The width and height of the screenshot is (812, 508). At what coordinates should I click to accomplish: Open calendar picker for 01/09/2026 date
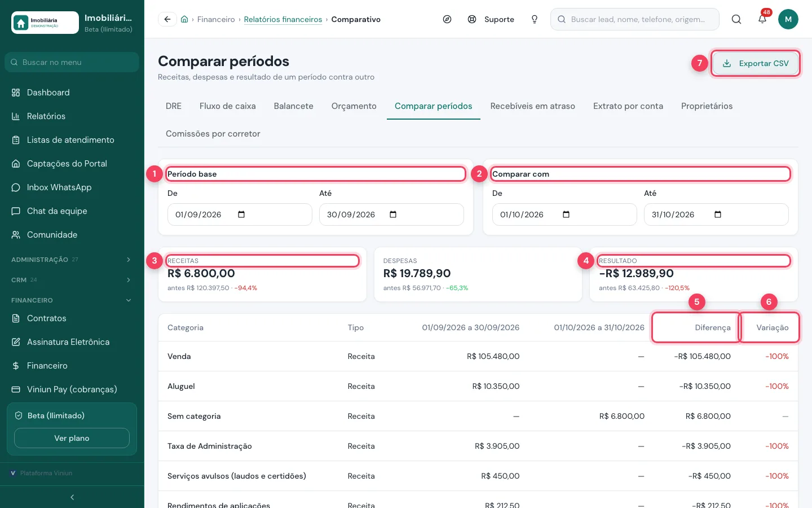241,214
